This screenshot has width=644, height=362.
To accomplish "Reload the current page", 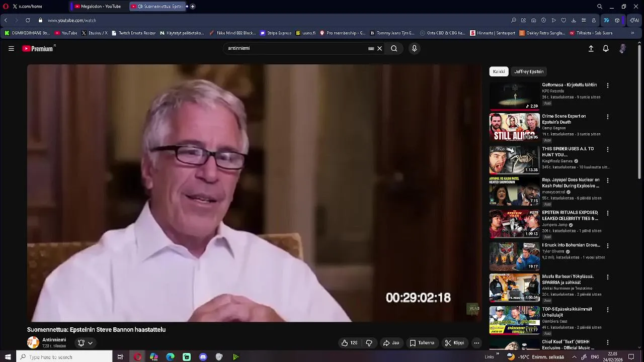I will click(27, 20).
